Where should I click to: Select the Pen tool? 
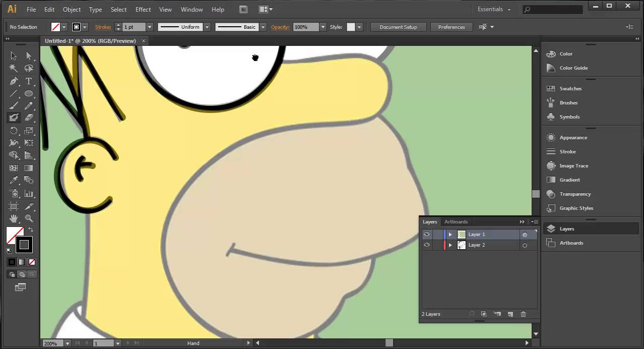14,81
